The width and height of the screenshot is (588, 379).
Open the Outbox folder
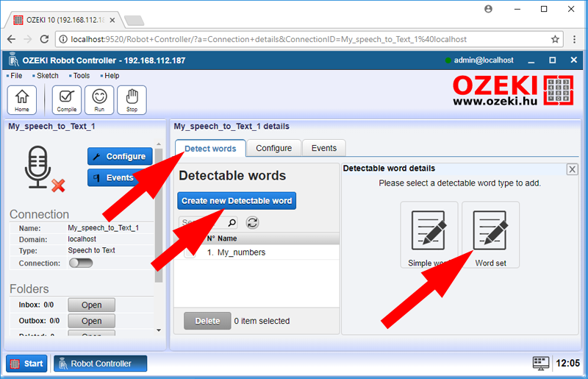[91, 321]
